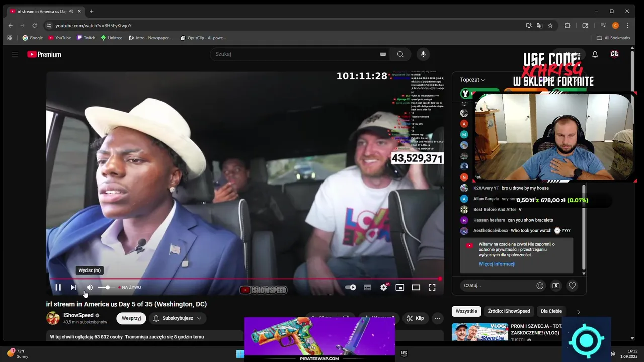Open the OpusClip bookmark

(x=203, y=38)
